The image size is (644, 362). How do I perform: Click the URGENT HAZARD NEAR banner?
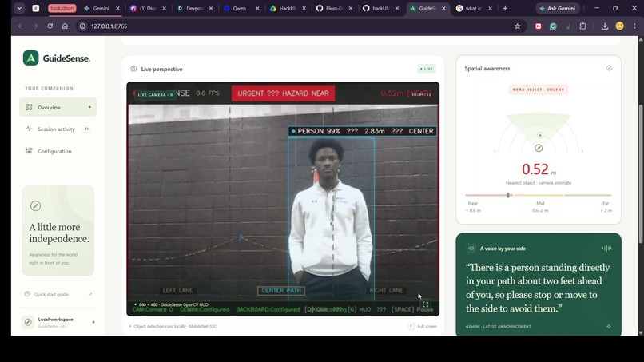[x=283, y=93]
